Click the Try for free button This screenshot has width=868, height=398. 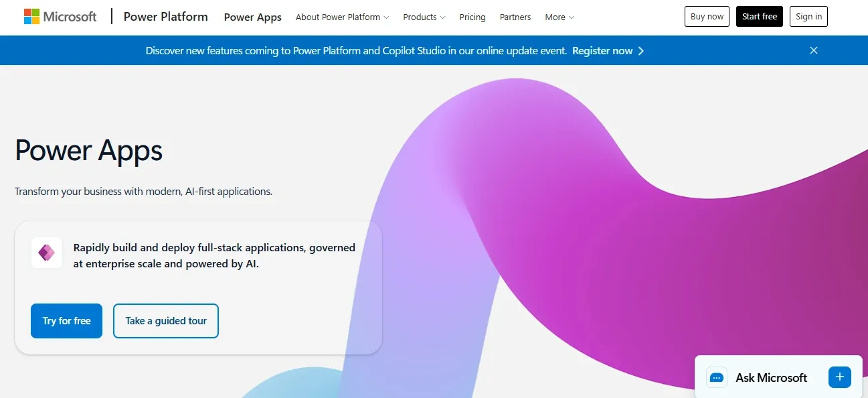66,321
